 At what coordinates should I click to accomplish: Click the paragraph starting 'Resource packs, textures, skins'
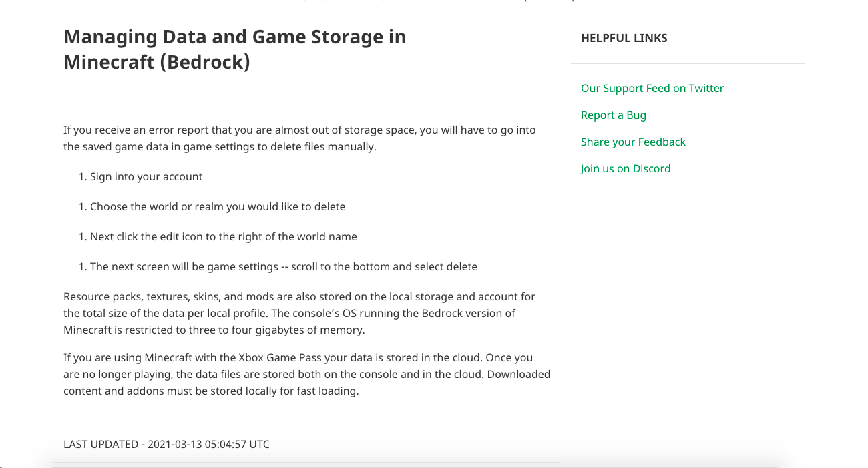[x=299, y=296]
